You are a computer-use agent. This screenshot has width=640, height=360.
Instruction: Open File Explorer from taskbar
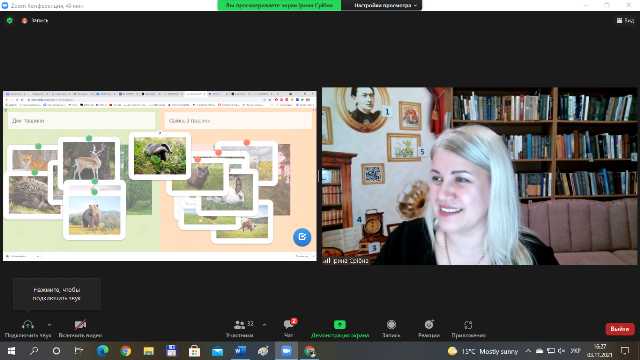[149, 351]
